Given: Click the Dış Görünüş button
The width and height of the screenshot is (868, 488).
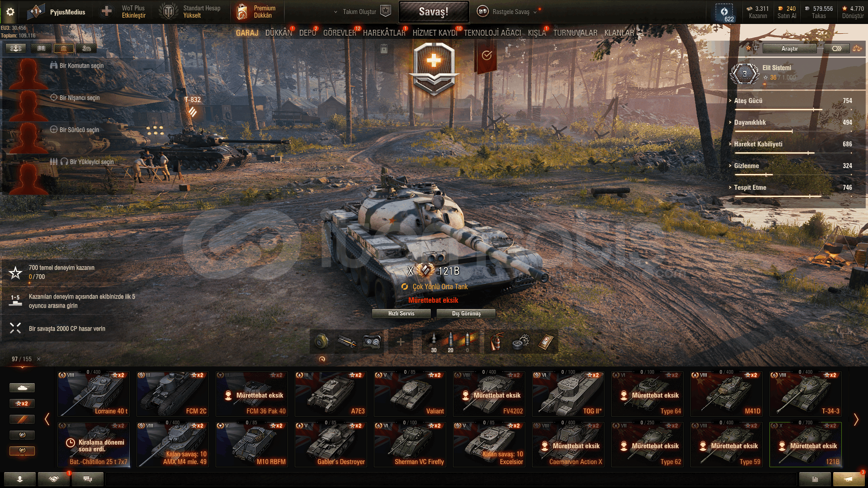Looking at the screenshot, I should click(466, 314).
